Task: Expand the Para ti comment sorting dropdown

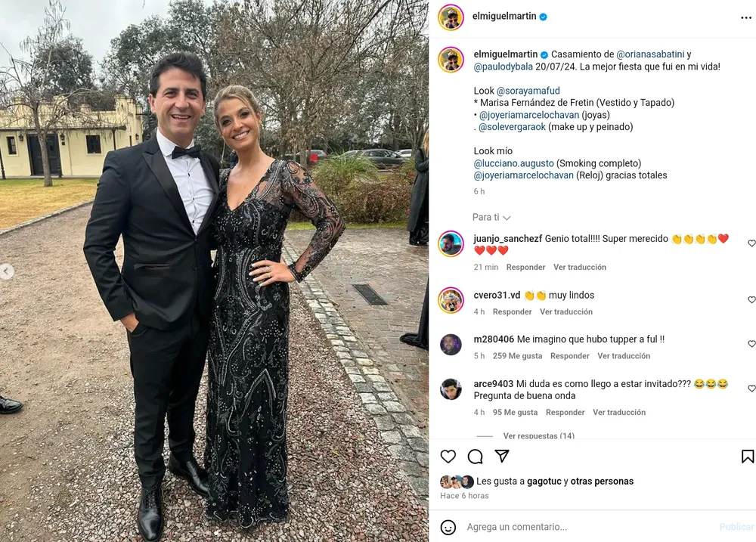Action: click(491, 218)
